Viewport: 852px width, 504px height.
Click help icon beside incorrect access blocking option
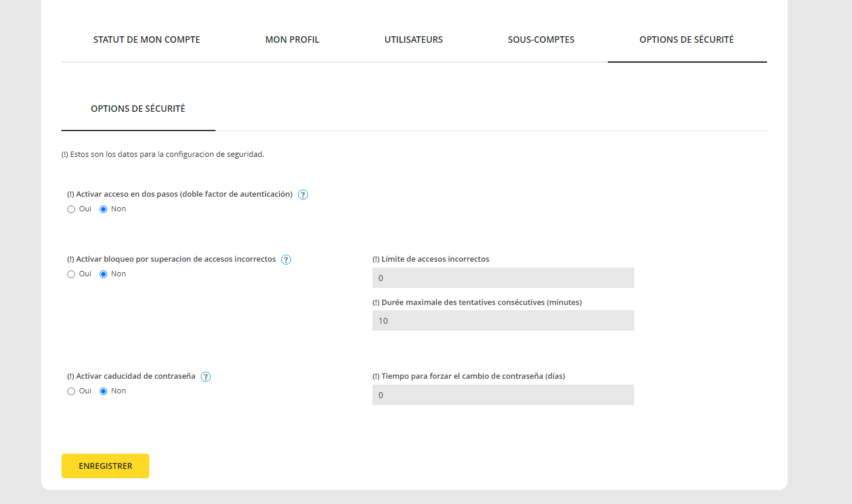(x=286, y=260)
